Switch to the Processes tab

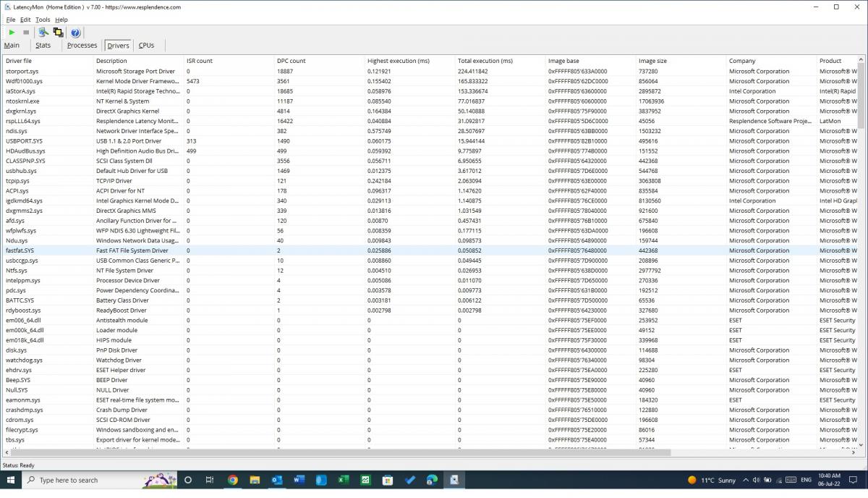tap(82, 45)
